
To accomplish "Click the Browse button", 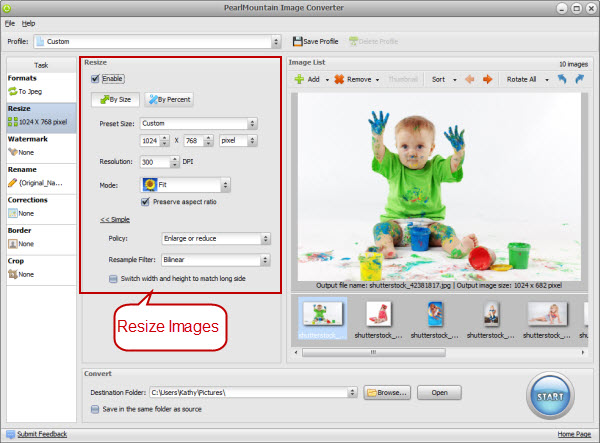I will [389, 393].
